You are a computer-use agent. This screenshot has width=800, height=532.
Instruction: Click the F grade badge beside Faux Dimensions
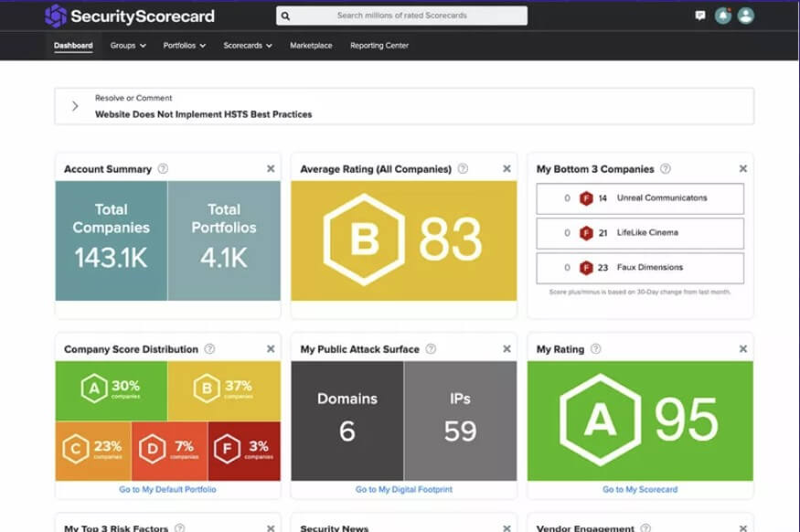click(x=586, y=267)
